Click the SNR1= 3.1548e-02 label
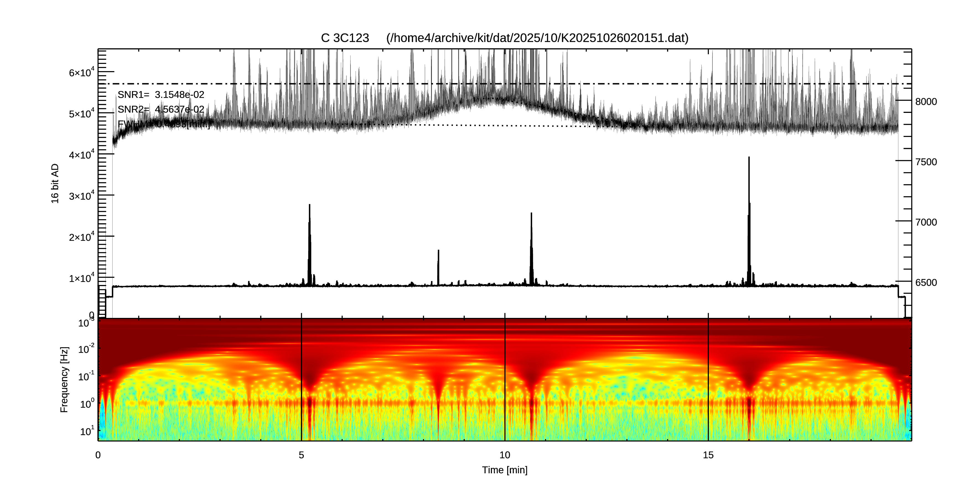 [160, 95]
